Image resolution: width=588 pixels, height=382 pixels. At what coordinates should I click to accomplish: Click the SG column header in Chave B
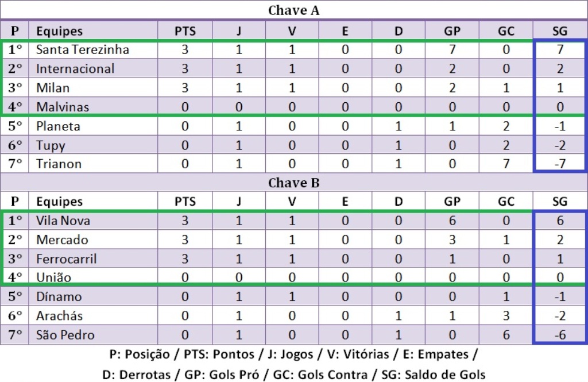tap(560, 202)
